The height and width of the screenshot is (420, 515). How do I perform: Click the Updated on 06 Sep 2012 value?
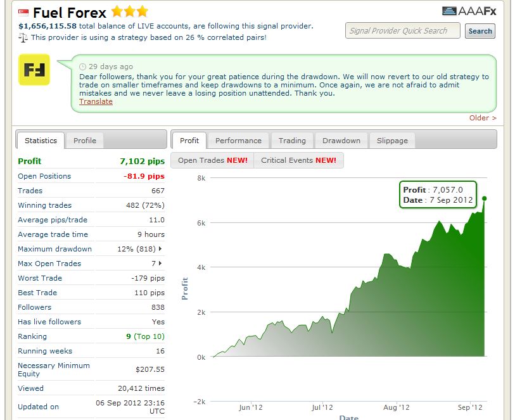(x=130, y=407)
